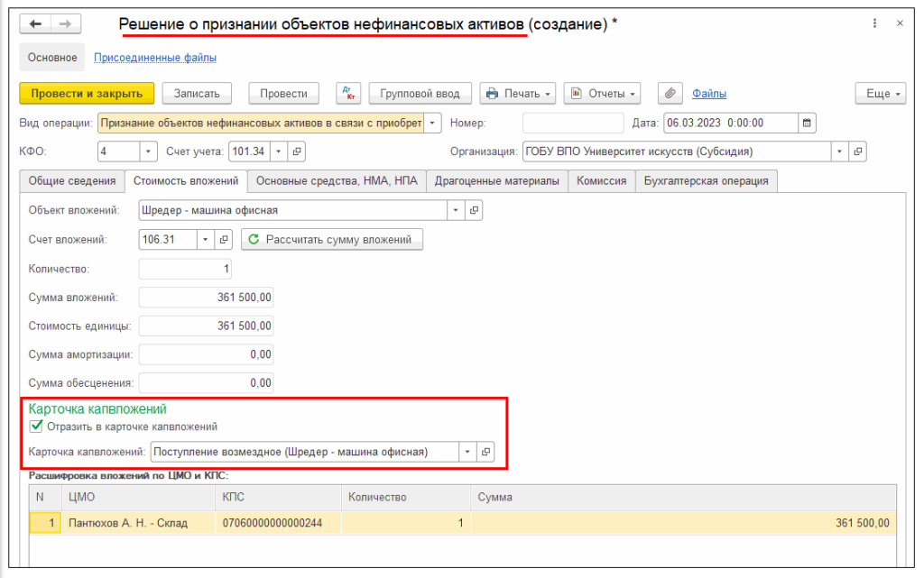The width and height of the screenshot is (924, 578).
Task: Open the Комиссия tab
Action: point(601,180)
